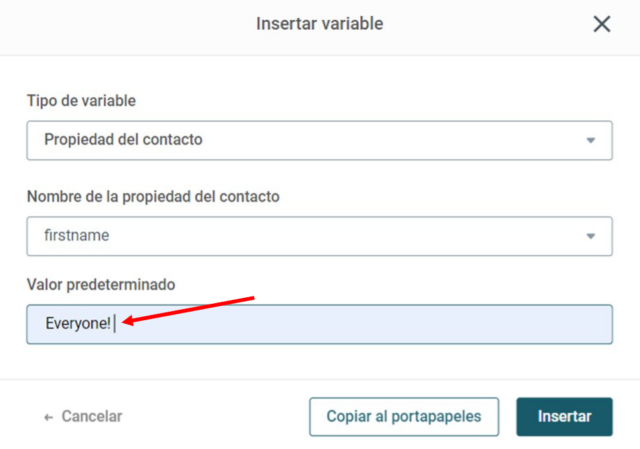This screenshot has width=640, height=449.
Task: Open the Tipo de variable dropdown
Action: tap(320, 140)
